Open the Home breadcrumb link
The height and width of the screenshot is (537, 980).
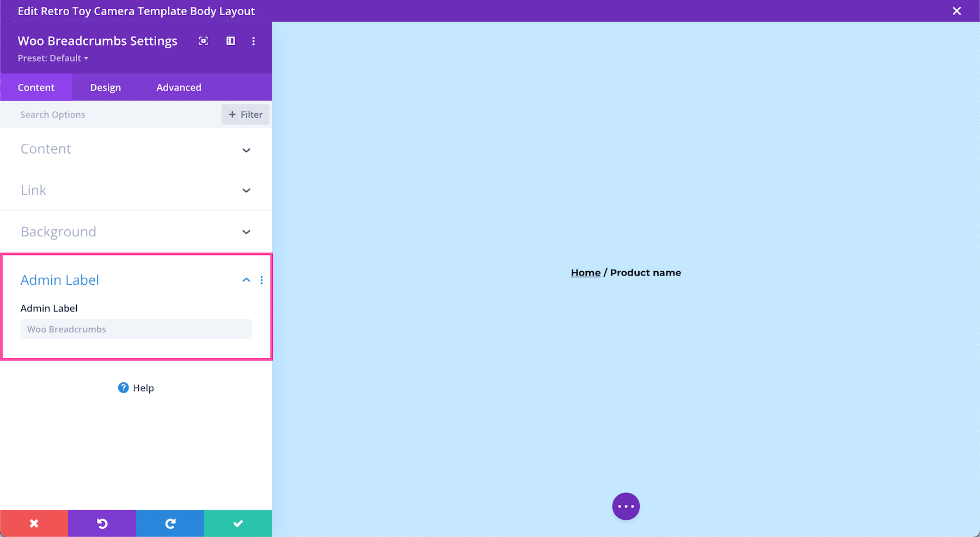tap(585, 272)
